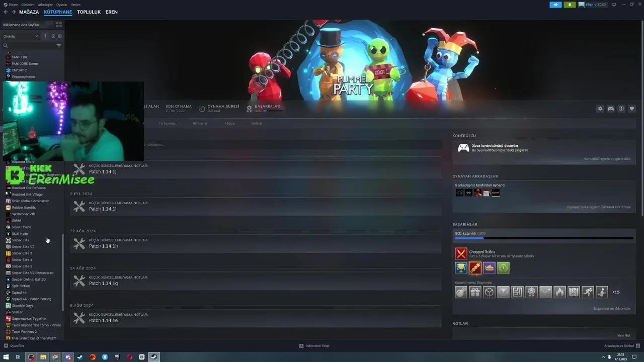Open the Destek tab
644x362 pixels.
pos(257,123)
